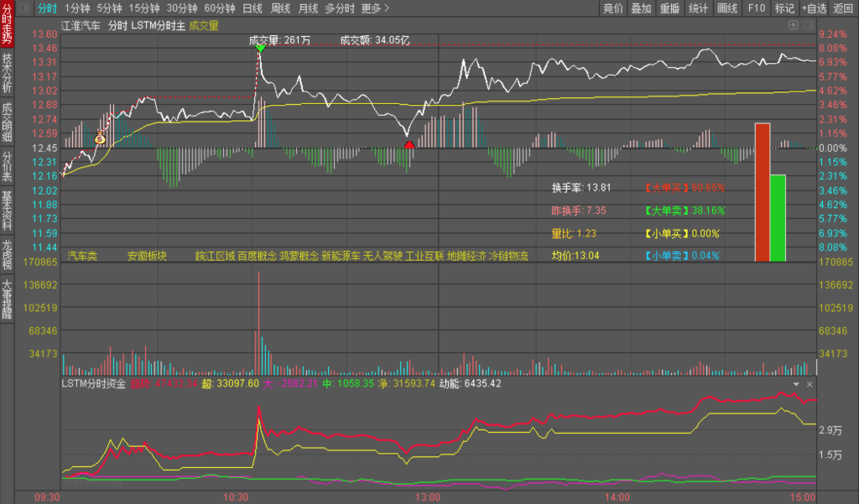
Task: Click the money bag marker on chart
Action: coord(100,138)
